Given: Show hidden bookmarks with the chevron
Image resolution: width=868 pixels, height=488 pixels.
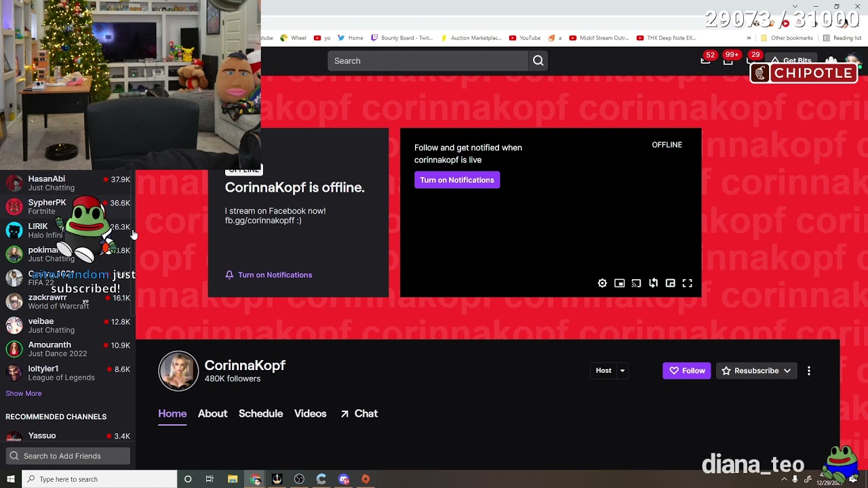Looking at the screenshot, I should 749,38.
